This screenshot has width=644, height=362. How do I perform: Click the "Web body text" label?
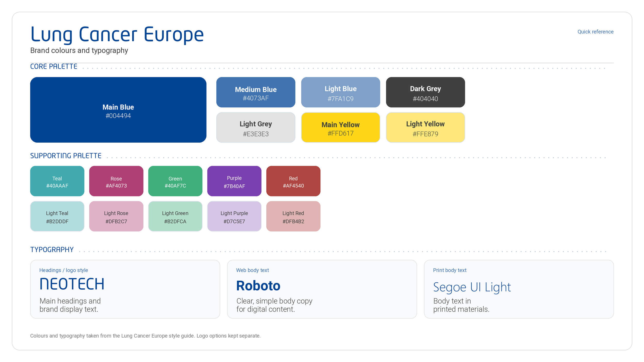click(x=252, y=270)
